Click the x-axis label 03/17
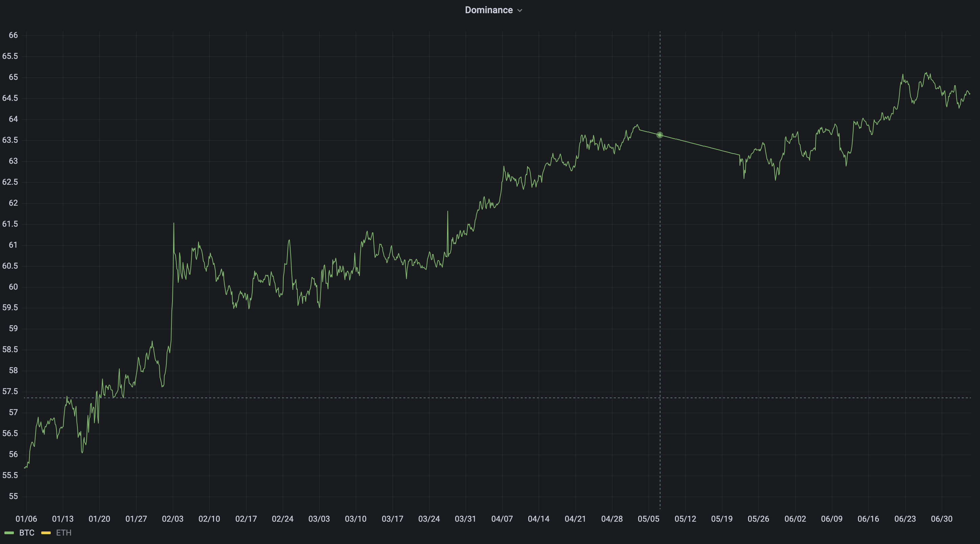 [x=393, y=519]
